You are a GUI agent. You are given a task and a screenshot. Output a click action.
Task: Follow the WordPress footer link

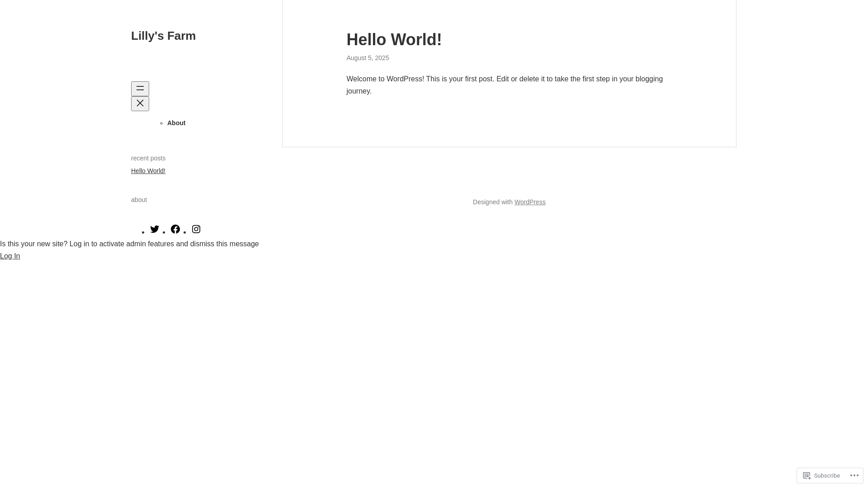(530, 202)
